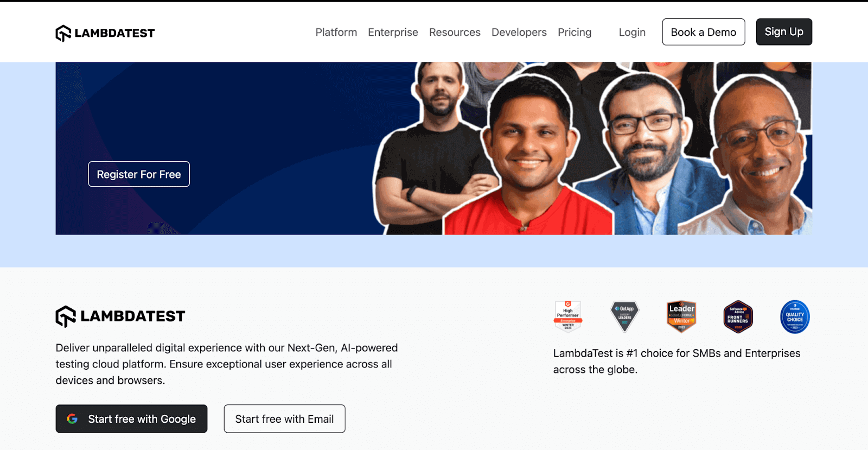Click Register For Free on the banner
Screen dimensions: 868x450
[139, 174]
